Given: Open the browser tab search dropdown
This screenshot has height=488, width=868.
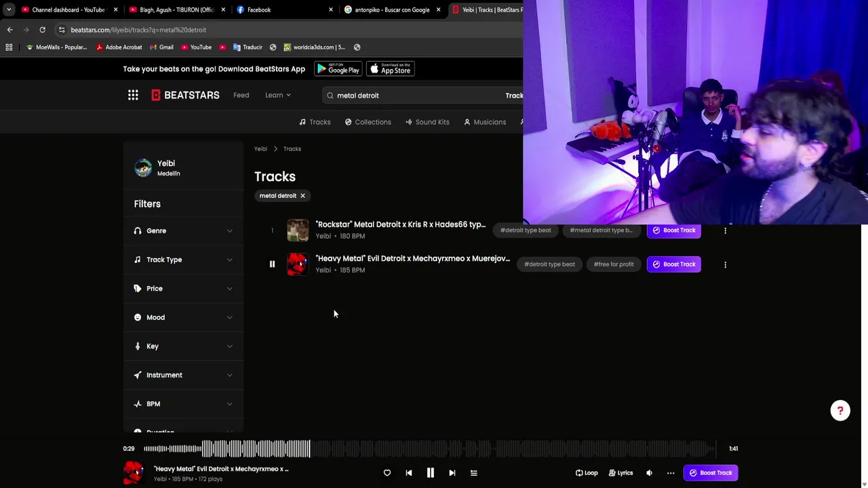Looking at the screenshot, I should pos(8,9).
